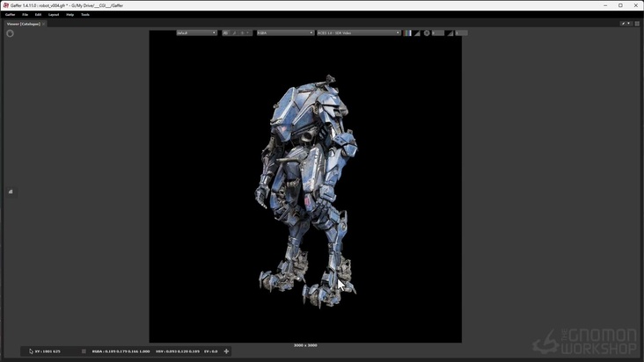Viewport: 644px width, 362px height.
Task: Toggle the first compare mode icon in viewer toolbar
Action: [225, 33]
